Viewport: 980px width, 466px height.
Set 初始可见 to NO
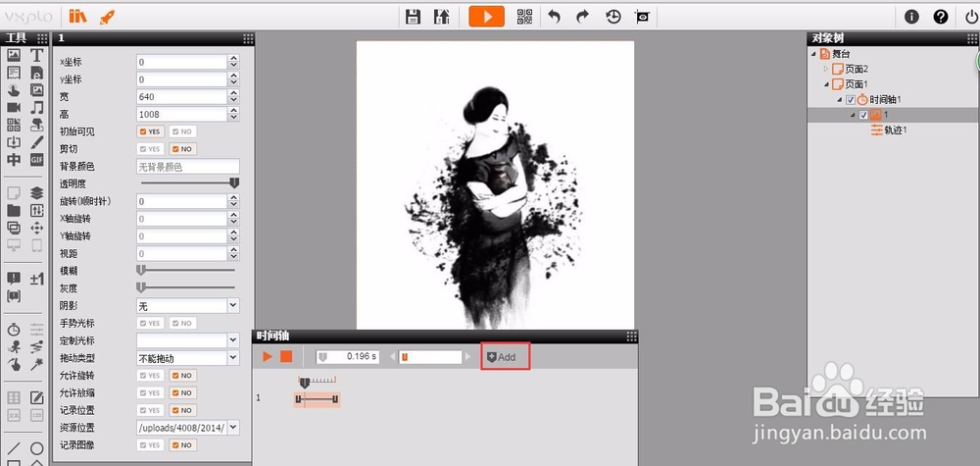(x=182, y=132)
